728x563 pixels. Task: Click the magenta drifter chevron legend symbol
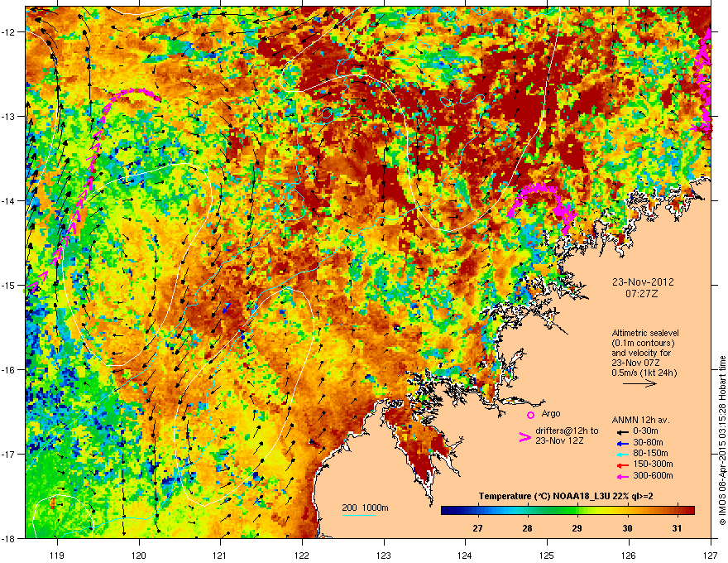click(524, 437)
